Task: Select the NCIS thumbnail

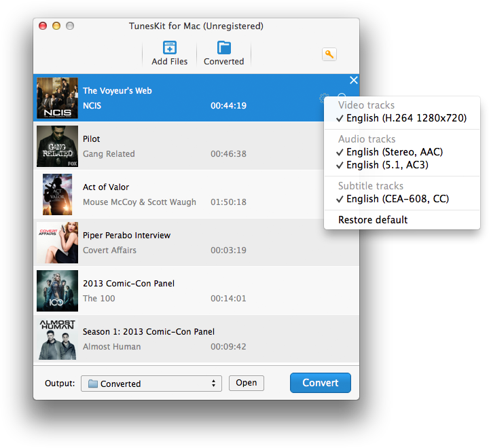Action: [57, 98]
